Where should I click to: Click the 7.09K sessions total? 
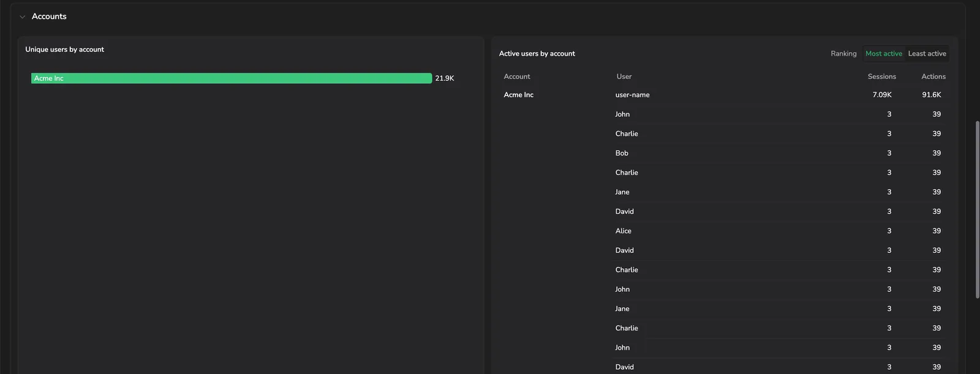tap(882, 95)
